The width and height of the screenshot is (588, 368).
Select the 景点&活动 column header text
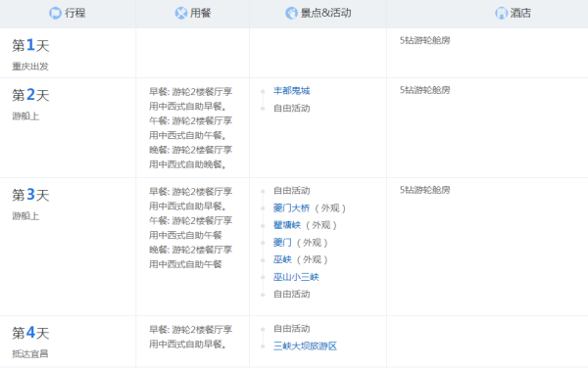326,13
